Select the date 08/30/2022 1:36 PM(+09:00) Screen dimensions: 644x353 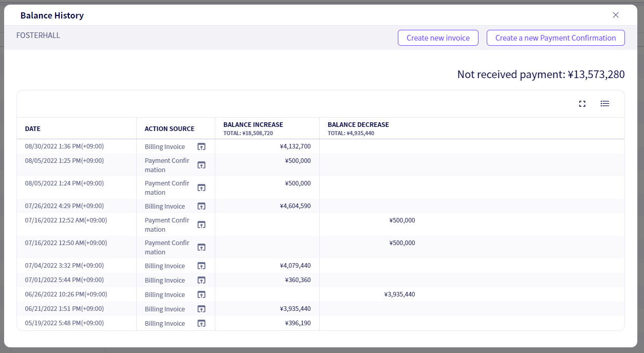click(x=64, y=146)
